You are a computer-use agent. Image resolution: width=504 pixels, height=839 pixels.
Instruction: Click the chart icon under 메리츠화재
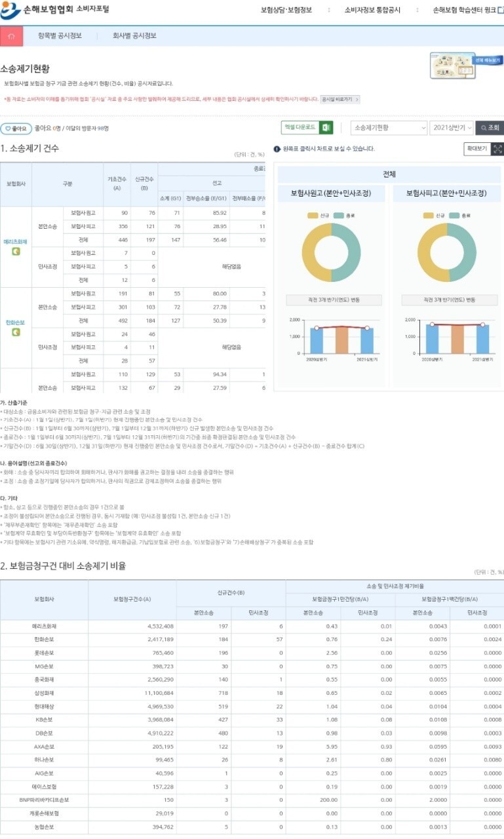coord(16,251)
